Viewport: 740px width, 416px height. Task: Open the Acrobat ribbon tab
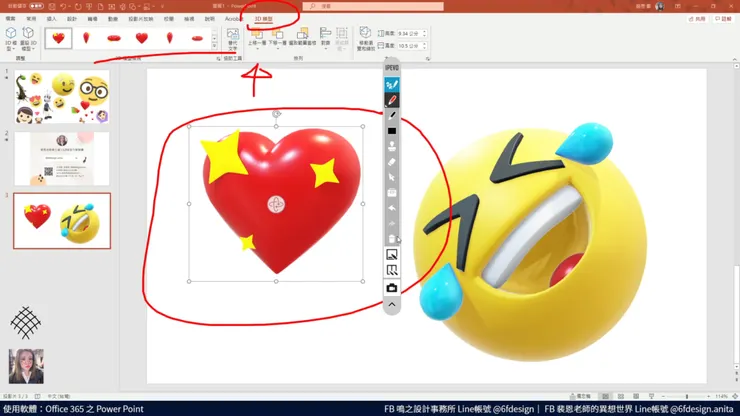click(234, 19)
